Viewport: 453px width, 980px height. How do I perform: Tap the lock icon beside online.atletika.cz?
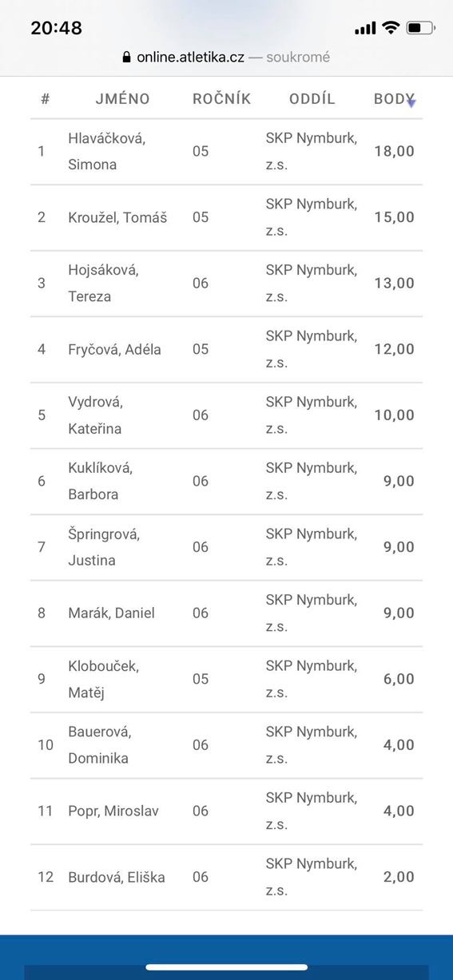coord(126,58)
